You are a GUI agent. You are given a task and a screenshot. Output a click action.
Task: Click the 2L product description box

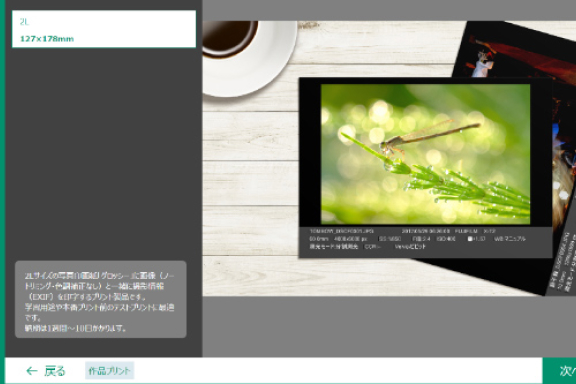(101, 299)
